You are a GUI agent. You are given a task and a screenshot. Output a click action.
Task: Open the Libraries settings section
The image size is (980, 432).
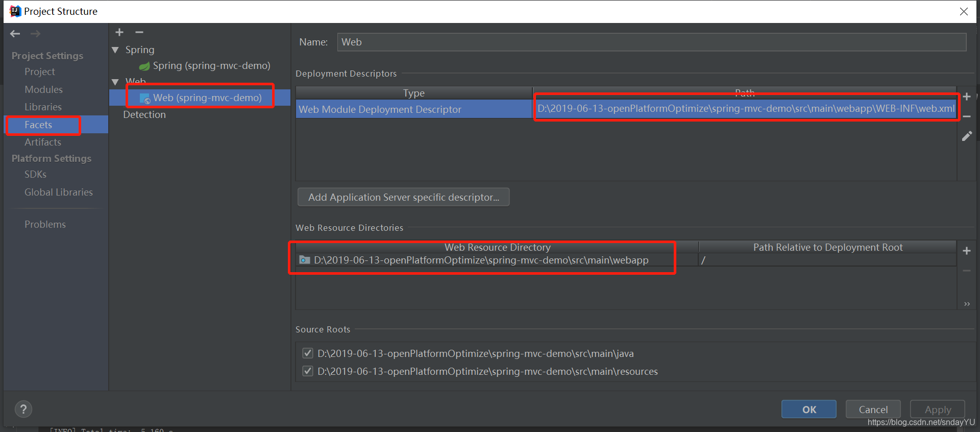(43, 107)
